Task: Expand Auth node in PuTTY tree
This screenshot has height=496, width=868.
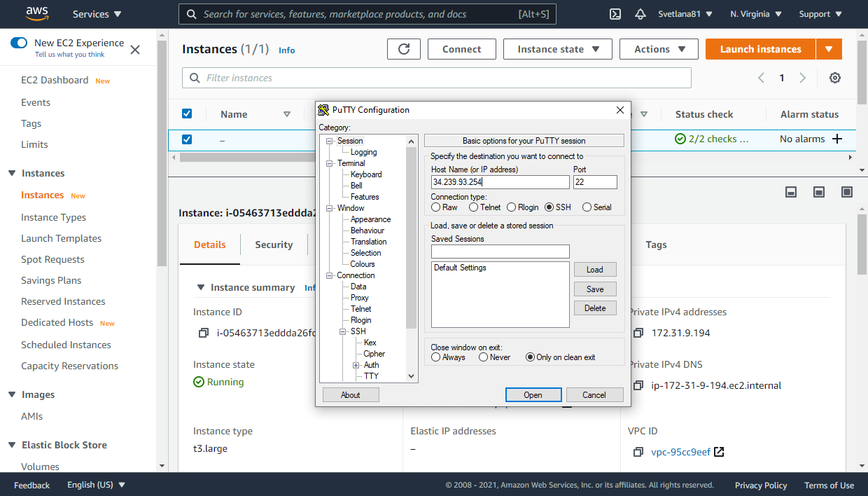Action: click(x=356, y=365)
